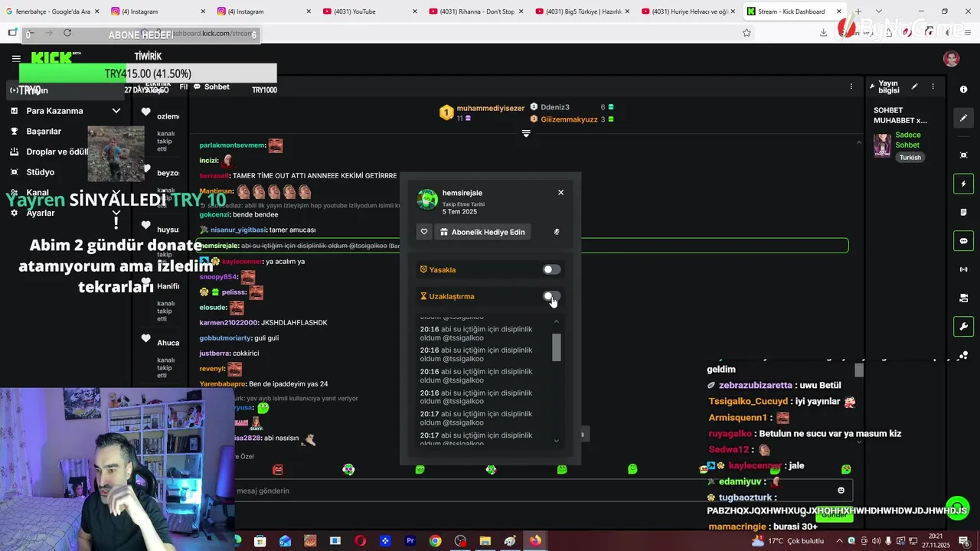The width and height of the screenshot is (980, 551).
Task: Click the hemsirejale highlighted chat message
Action: 521,246
